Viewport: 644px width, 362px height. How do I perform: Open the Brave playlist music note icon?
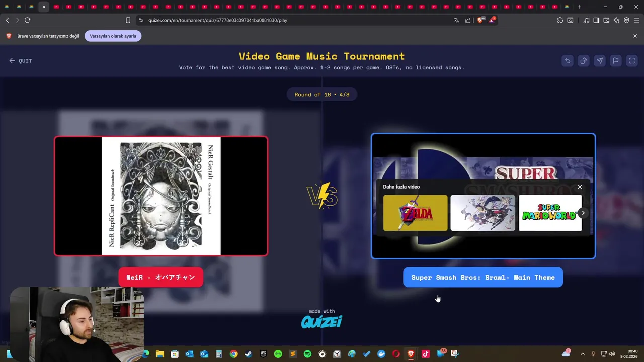[x=586, y=20]
